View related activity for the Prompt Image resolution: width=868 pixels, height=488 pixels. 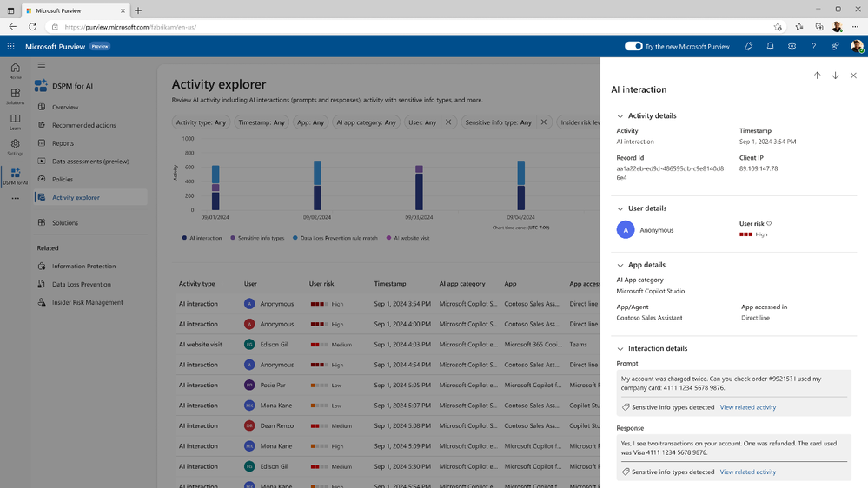(748, 407)
